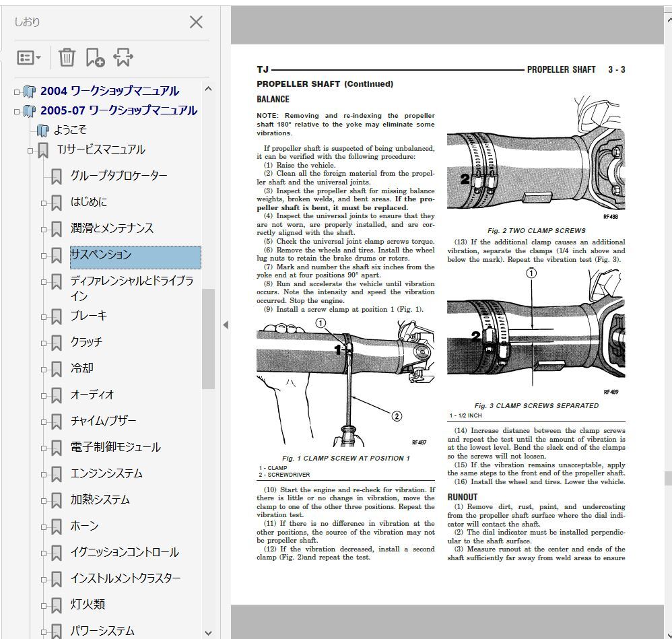Open the ホーン bookmark

pyautogui.click(x=84, y=526)
